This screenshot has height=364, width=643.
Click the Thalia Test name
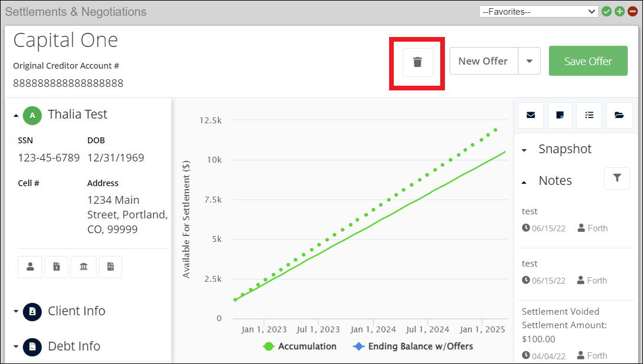click(x=78, y=114)
